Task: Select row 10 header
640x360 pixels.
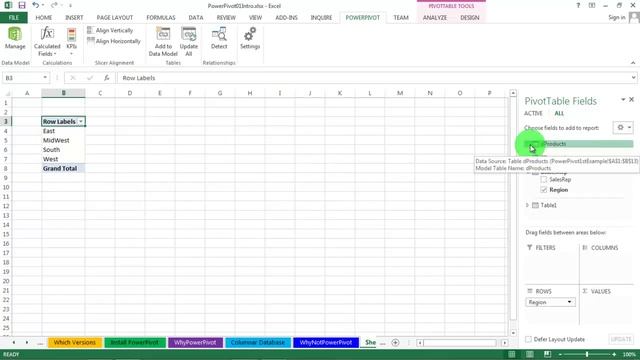Action: (x=6, y=187)
